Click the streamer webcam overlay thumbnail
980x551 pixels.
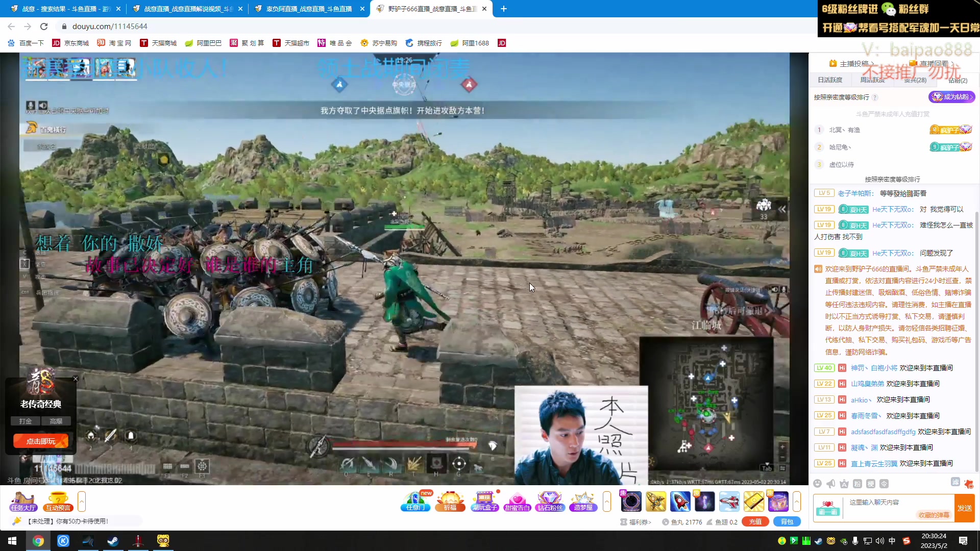pos(581,435)
